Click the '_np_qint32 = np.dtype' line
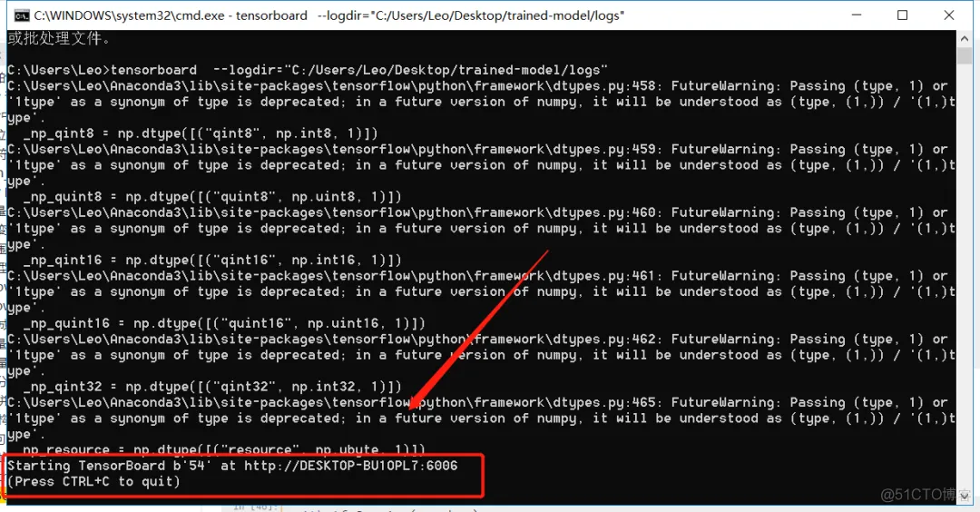The height and width of the screenshot is (512, 980). pos(212,387)
